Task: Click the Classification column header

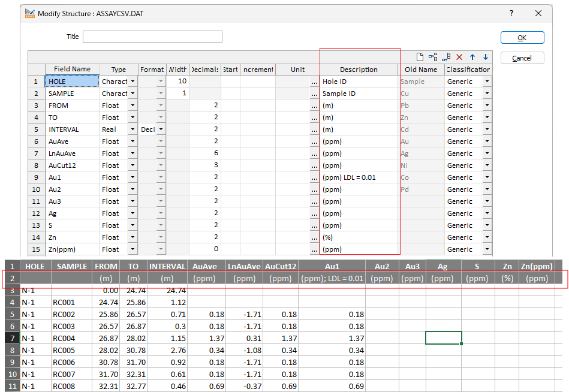Action: (468, 70)
